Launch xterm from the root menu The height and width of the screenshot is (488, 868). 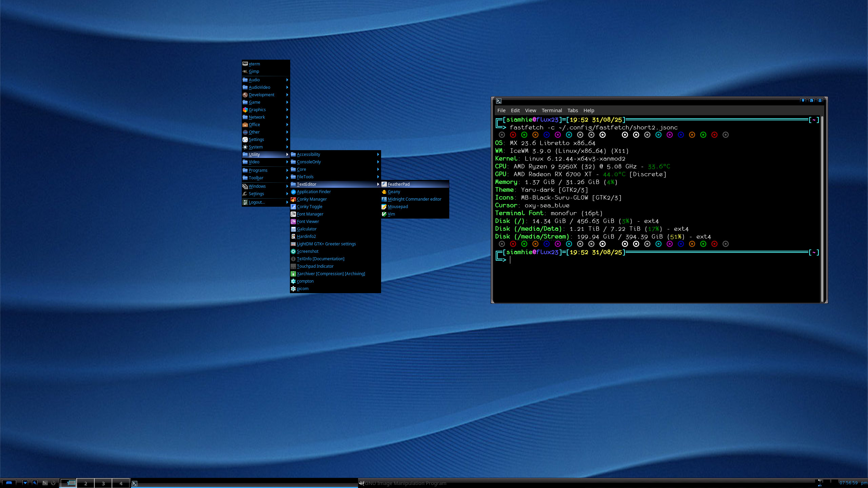266,64
